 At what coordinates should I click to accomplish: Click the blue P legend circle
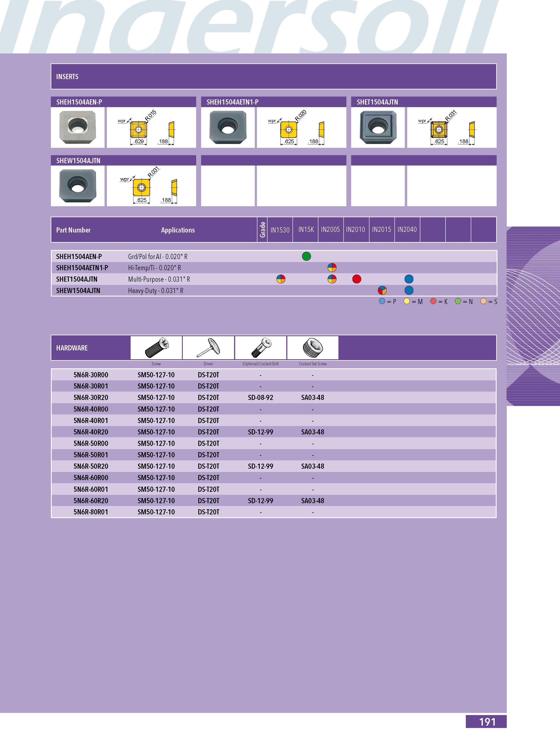[x=382, y=301]
